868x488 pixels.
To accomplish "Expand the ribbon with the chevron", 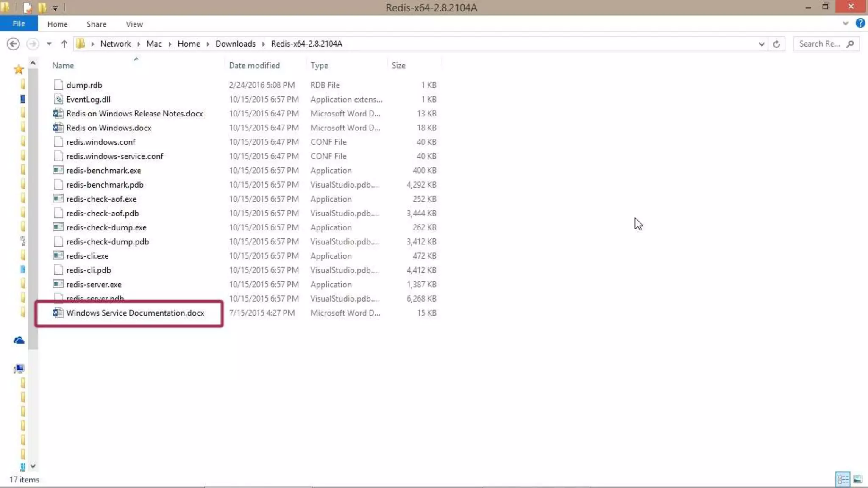I will [x=845, y=23].
